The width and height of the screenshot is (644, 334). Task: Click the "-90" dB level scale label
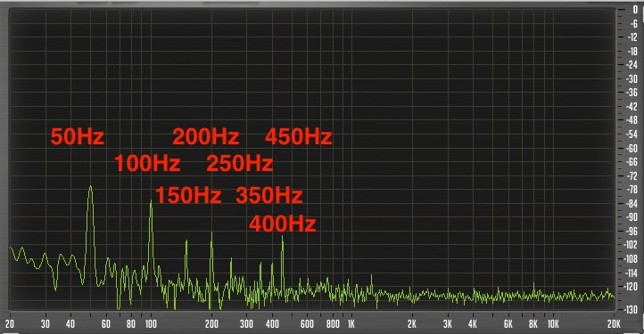tap(632, 217)
